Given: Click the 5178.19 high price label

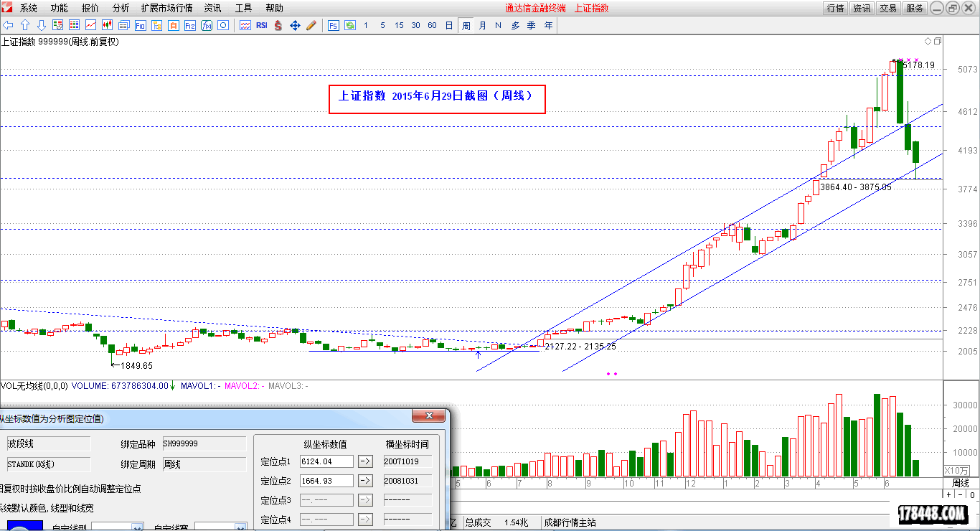Looking at the screenshot, I should tap(919, 65).
